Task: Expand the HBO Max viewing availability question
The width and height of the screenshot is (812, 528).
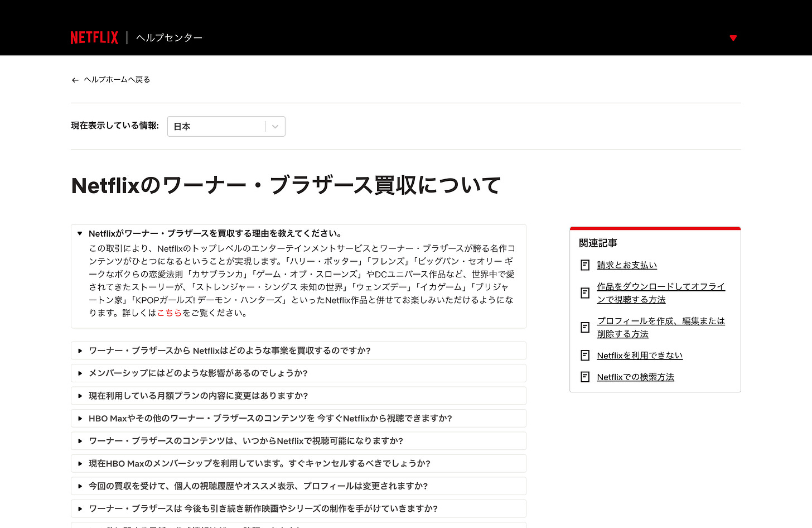Action: point(270,418)
